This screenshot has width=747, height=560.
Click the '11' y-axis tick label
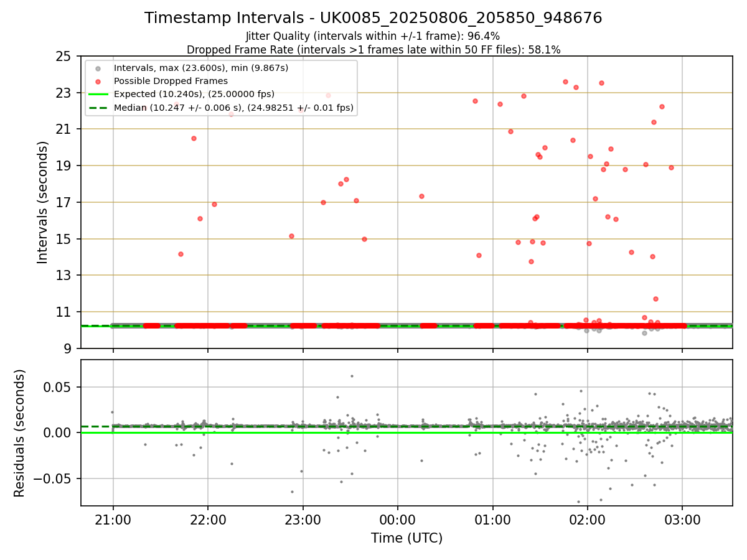pos(65,312)
